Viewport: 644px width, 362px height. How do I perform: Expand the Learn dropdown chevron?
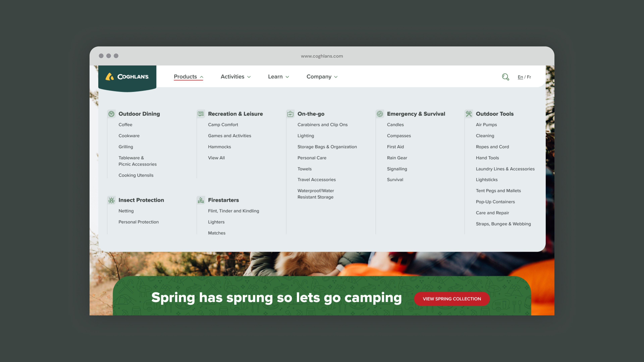[x=287, y=77]
